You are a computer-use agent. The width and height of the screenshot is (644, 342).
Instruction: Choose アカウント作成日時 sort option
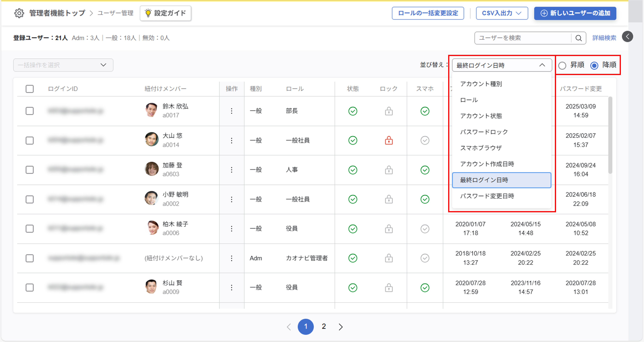point(501,164)
